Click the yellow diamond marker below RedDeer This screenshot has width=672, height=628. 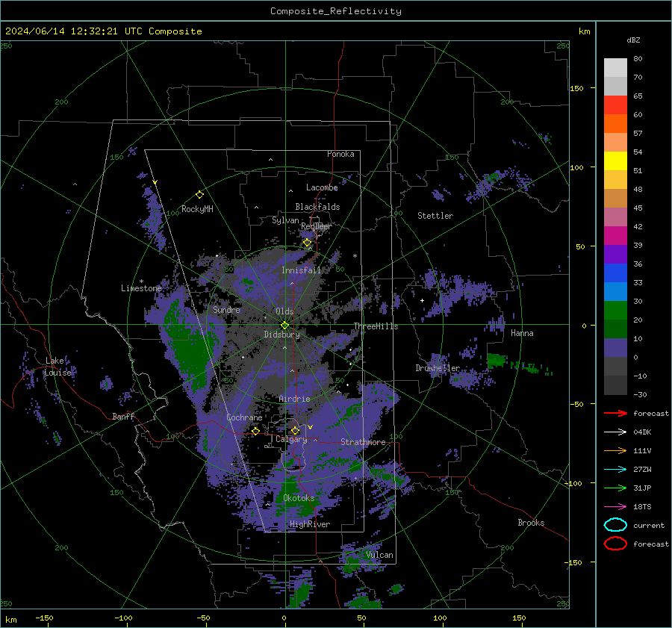pyautogui.click(x=308, y=243)
